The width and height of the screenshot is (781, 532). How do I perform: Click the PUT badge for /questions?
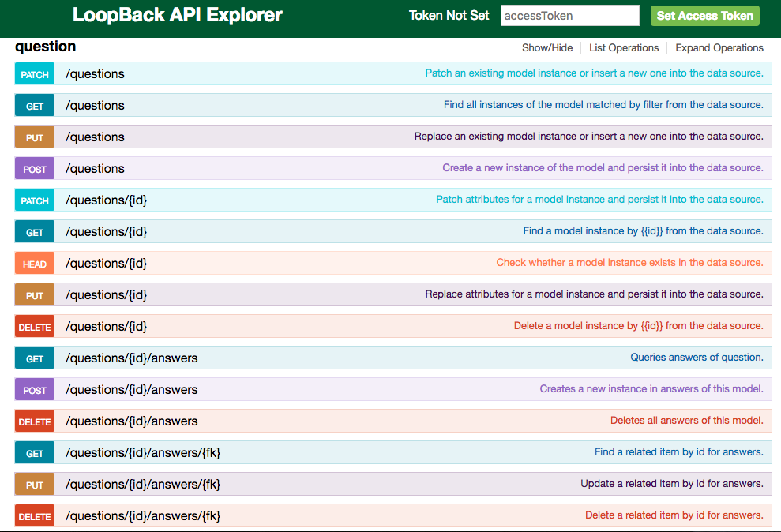pyautogui.click(x=35, y=137)
